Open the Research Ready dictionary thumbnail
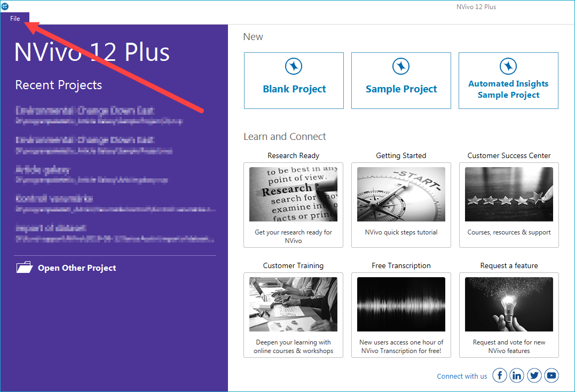Screen dimensions: 575x392 (x=293, y=194)
